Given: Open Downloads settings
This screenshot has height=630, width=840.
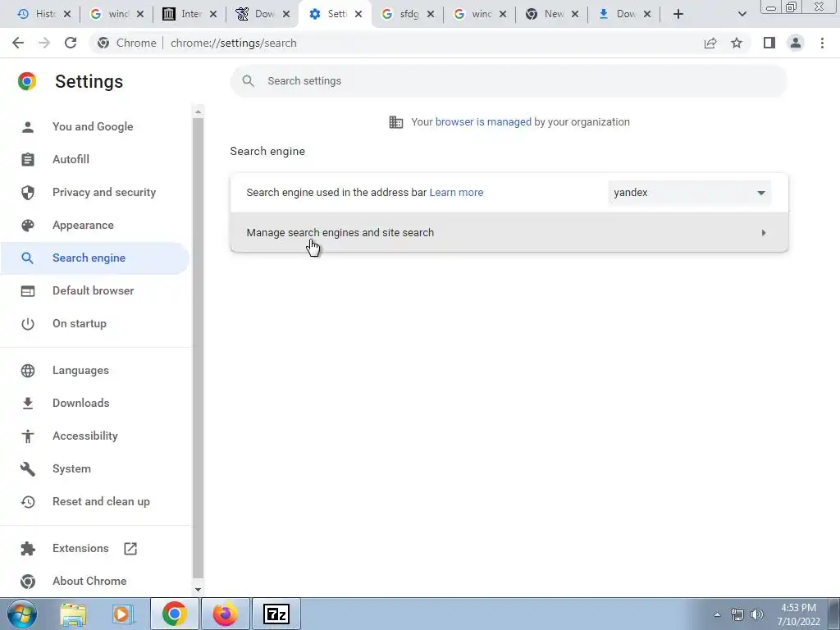Looking at the screenshot, I should 81,403.
